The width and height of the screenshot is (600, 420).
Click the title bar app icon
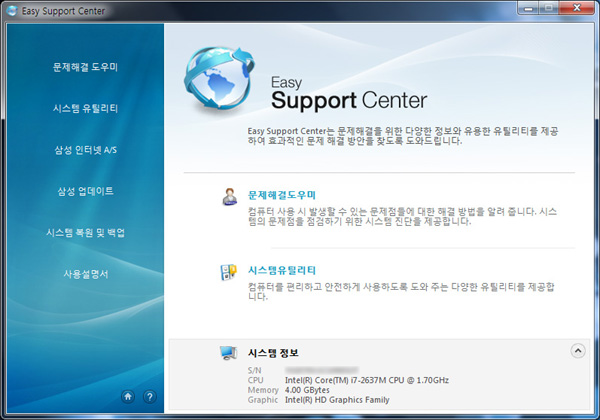click(x=12, y=11)
